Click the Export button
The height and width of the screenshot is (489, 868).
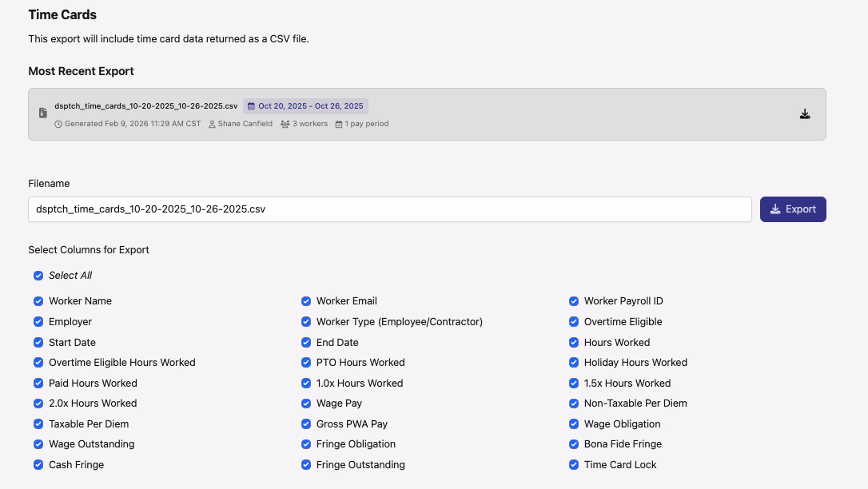[x=793, y=209]
